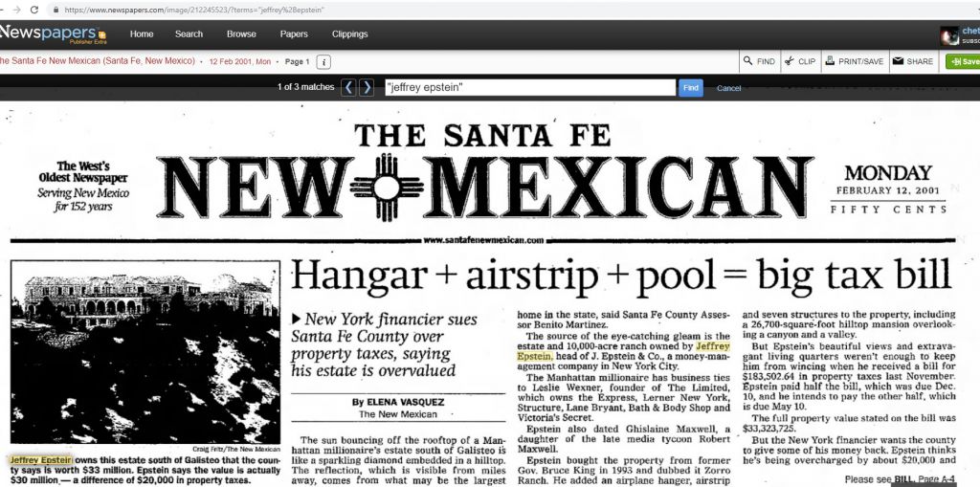980x487 pixels.
Task: Go to previous search match
Action: (348, 87)
